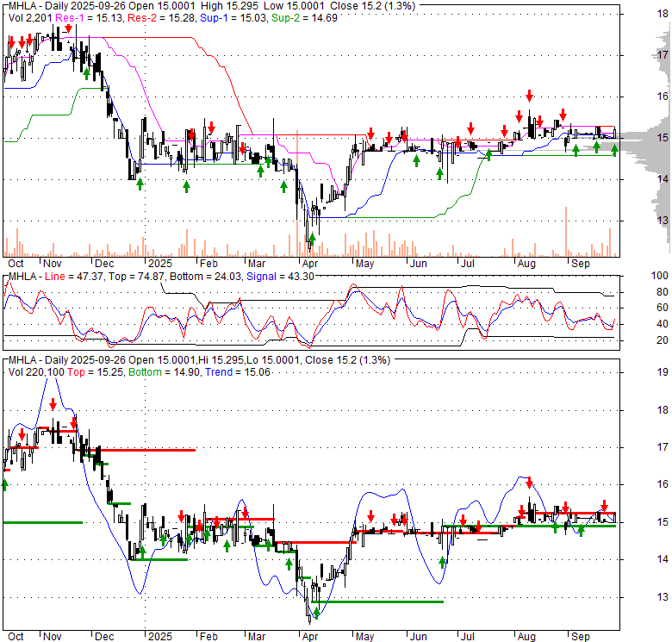Click the 19 price label on bottom chart axis
The height and width of the screenshot is (642, 672).
663,372
